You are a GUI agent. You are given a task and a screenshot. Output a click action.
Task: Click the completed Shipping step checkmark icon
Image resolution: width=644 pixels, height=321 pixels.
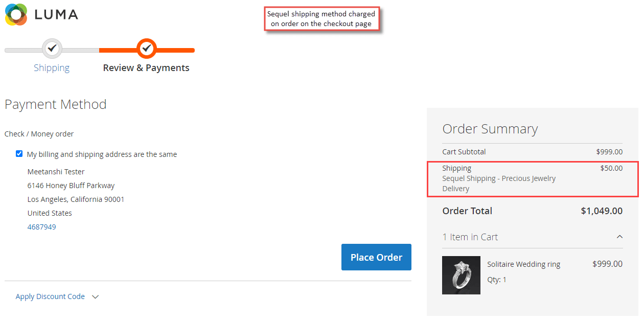coord(52,49)
